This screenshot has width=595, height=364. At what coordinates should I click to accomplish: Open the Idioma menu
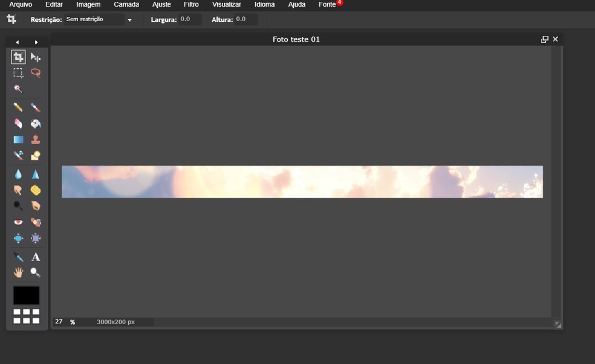[264, 5]
